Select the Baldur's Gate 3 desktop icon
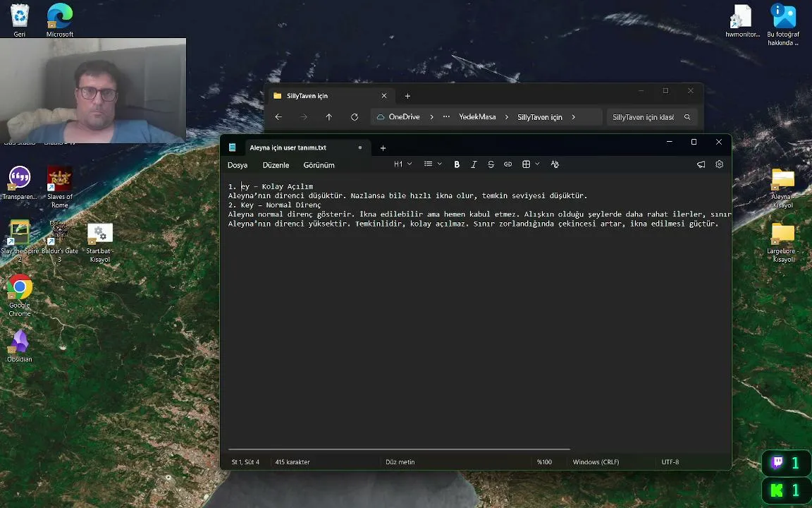This screenshot has width=812, height=508. click(59, 241)
